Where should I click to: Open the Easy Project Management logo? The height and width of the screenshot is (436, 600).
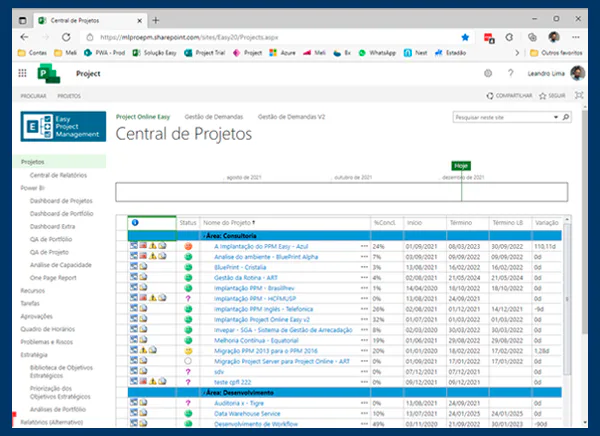(x=63, y=126)
